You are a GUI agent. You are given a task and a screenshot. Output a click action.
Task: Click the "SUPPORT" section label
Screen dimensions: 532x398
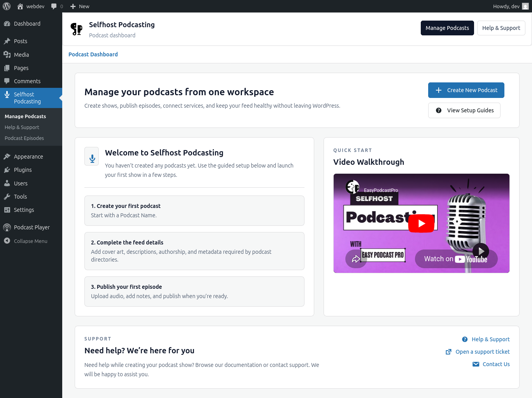[x=98, y=339]
